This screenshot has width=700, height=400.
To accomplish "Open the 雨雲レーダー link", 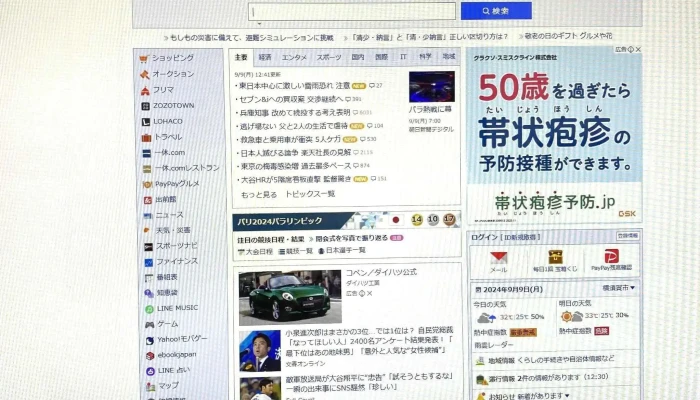I will pos(494,345).
